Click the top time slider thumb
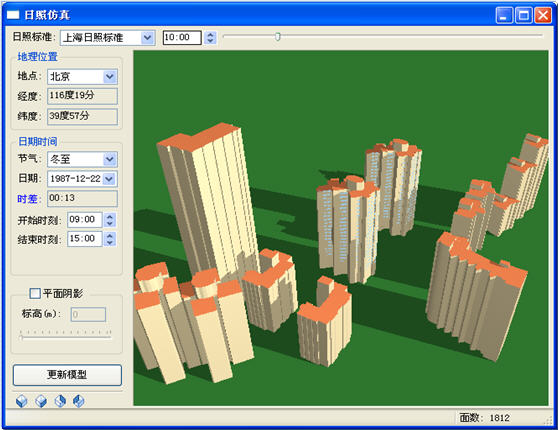The image size is (558, 430). click(278, 36)
